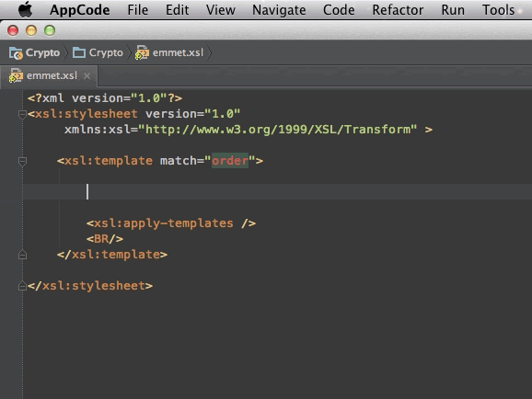
Task: Collapse the xsl:stylesheet opening tag fold
Action: 22,115
